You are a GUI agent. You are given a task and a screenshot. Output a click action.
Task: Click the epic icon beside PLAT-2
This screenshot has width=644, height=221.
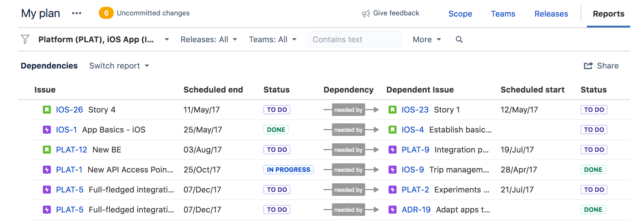pyautogui.click(x=393, y=190)
